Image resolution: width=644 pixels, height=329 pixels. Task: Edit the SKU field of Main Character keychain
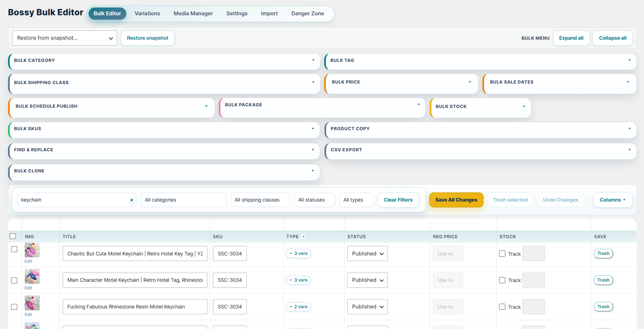pyautogui.click(x=230, y=280)
